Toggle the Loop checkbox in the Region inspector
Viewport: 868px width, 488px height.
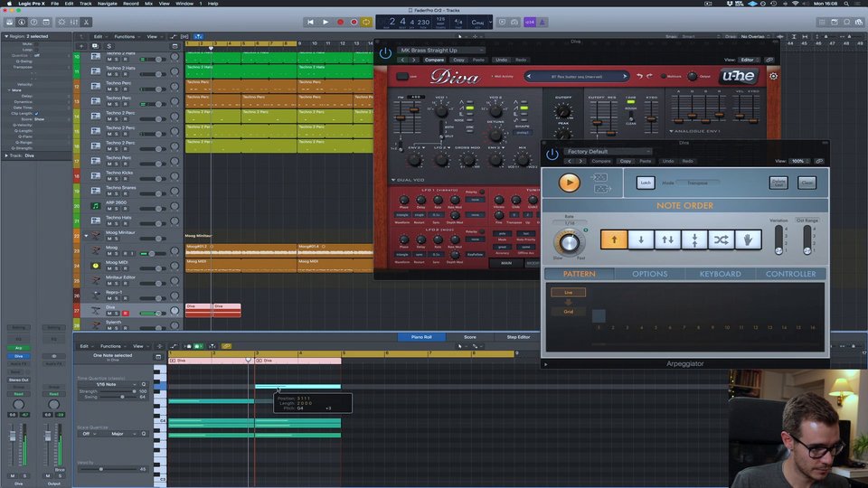pos(36,49)
